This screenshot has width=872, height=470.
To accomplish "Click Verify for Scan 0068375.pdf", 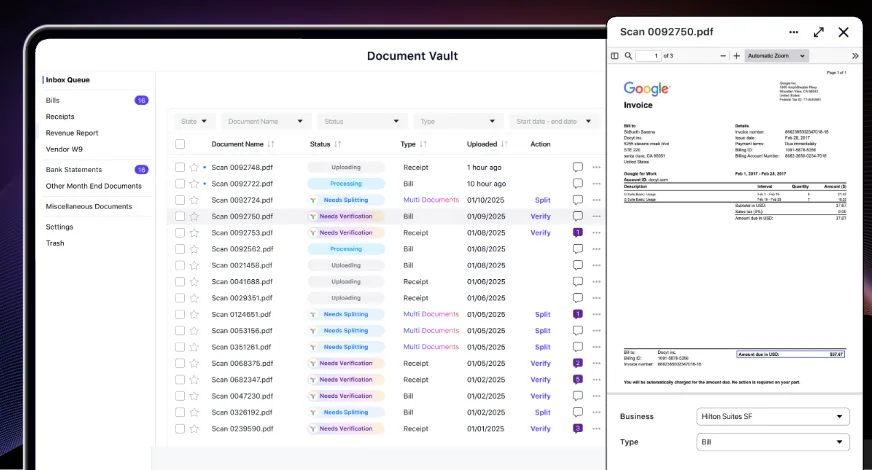I will (541, 363).
